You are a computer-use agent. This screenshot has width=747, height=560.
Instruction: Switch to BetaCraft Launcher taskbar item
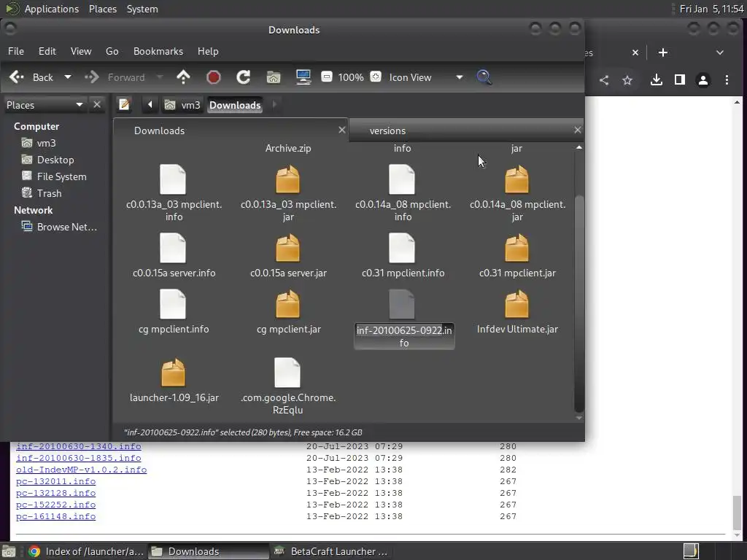pyautogui.click(x=332, y=551)
